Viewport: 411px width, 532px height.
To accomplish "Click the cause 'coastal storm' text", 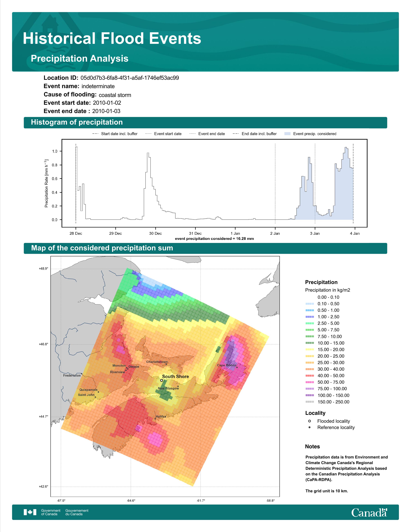I will pyautogui.click(x=115, y=95).
